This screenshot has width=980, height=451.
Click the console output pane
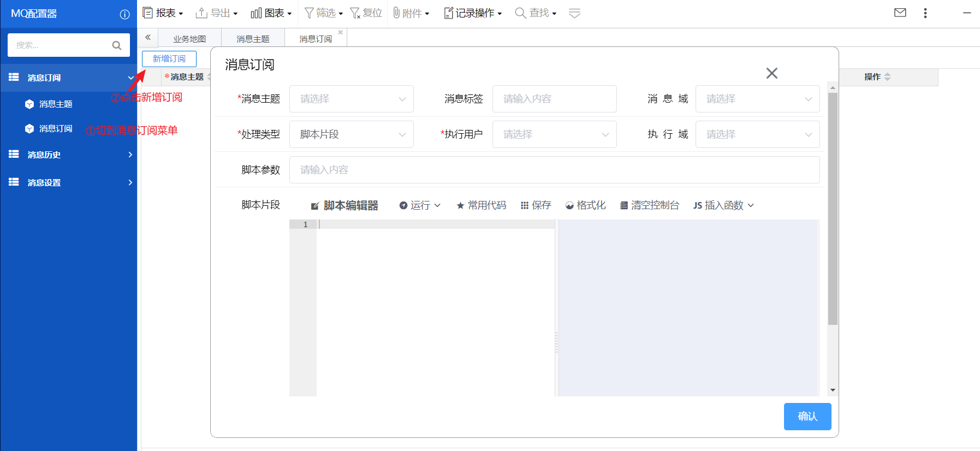coord(689,308)
